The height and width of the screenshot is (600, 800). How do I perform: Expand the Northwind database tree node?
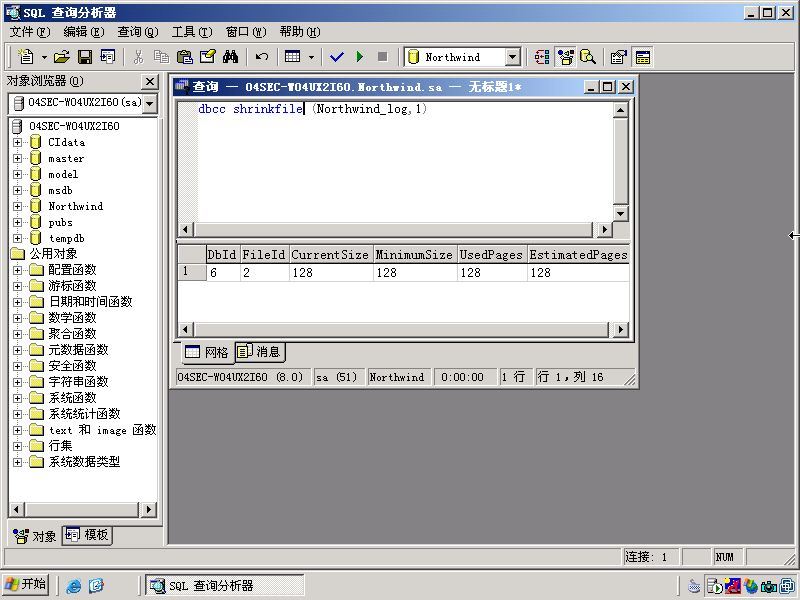(17, 206)
